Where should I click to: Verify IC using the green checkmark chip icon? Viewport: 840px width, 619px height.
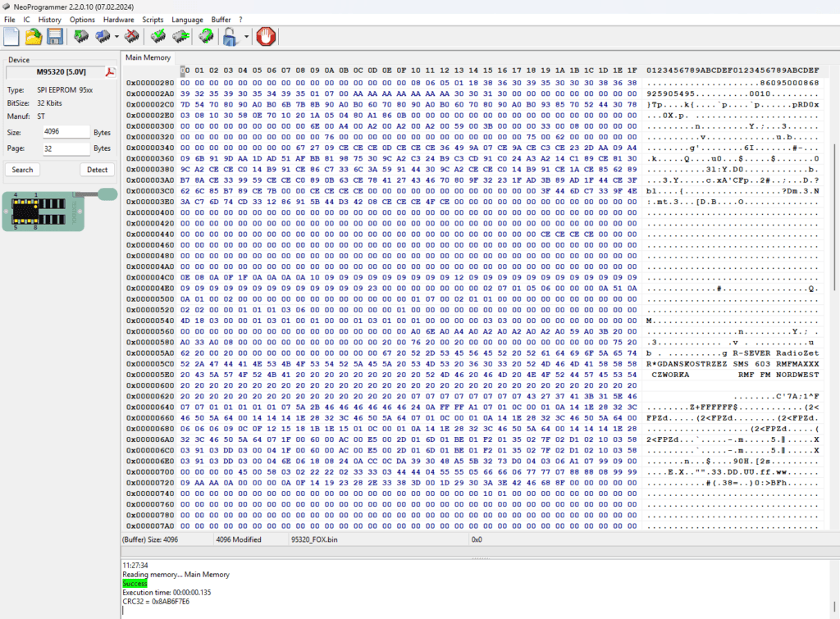click(158, 36)
